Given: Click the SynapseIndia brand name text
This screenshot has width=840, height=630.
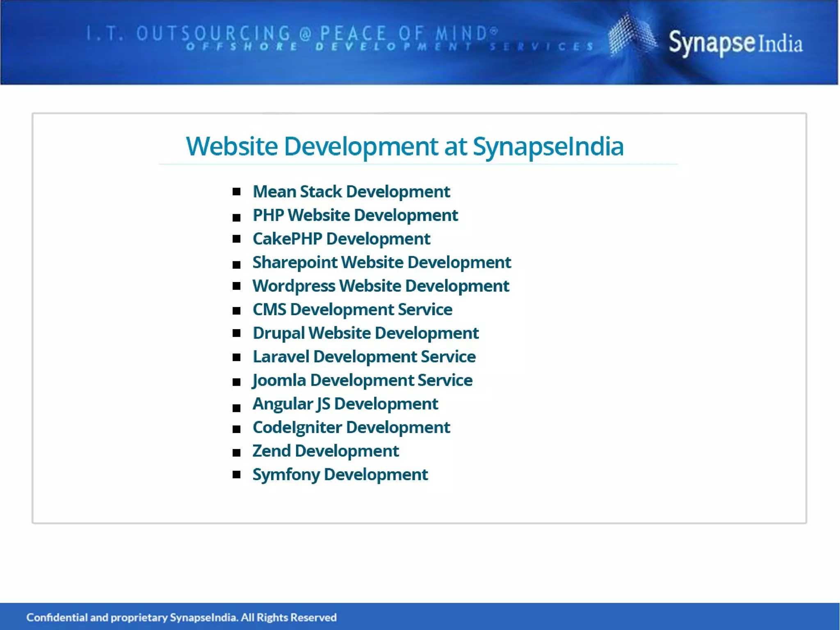Looking at the screenshot, I should coord(735,43).
